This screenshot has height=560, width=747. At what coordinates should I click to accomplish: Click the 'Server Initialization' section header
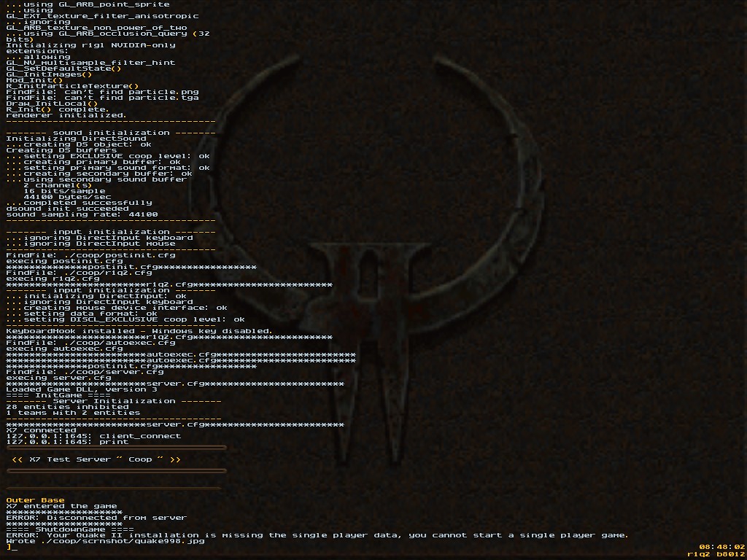[x=114, y=401]
